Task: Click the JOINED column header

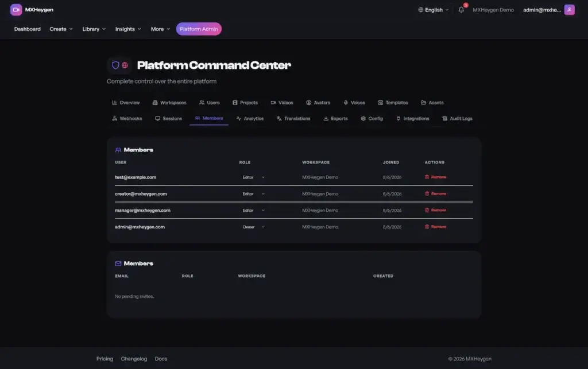Action: [390, 162]
